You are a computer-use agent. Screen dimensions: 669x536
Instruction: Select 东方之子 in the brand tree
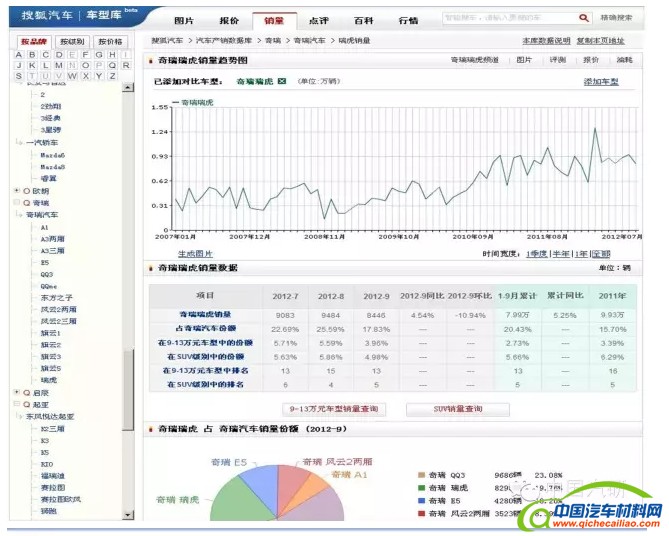coord(57,297)
